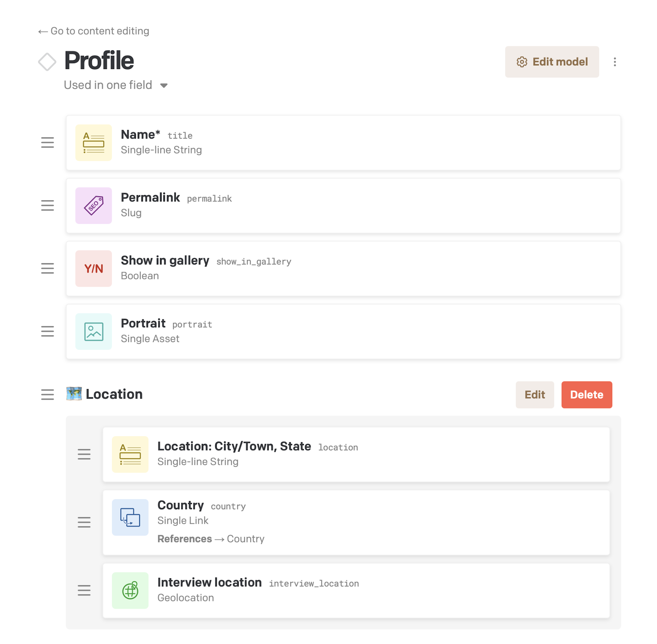The width and height of the screenshot is (657, 644).
Task: Delete the Location fieldset
Action: pos(586,394)
